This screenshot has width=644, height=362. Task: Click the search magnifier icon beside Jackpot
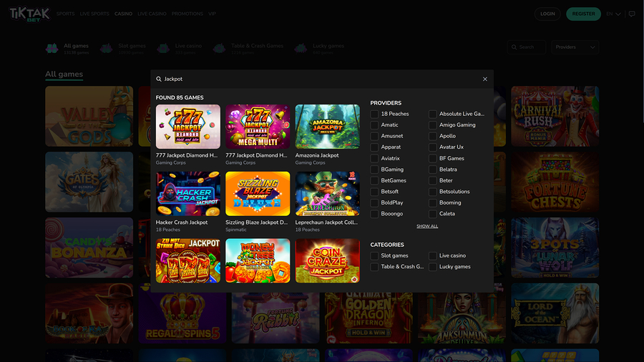pos(159,79)
